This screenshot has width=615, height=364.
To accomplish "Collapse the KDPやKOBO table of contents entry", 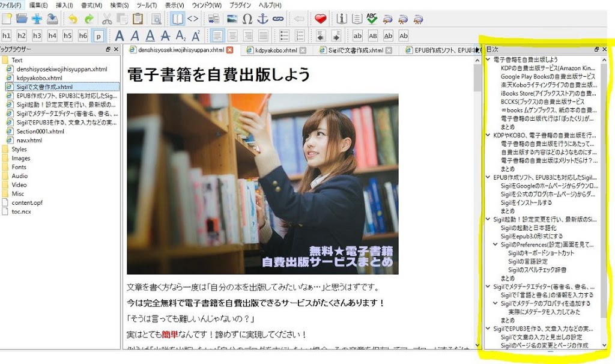I will pyautogui.click(x=488, y=136).
